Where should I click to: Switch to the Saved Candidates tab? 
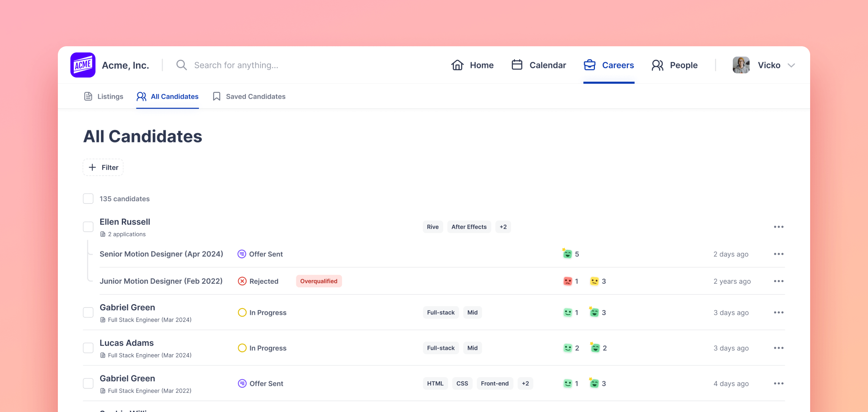tap(249, 96)
